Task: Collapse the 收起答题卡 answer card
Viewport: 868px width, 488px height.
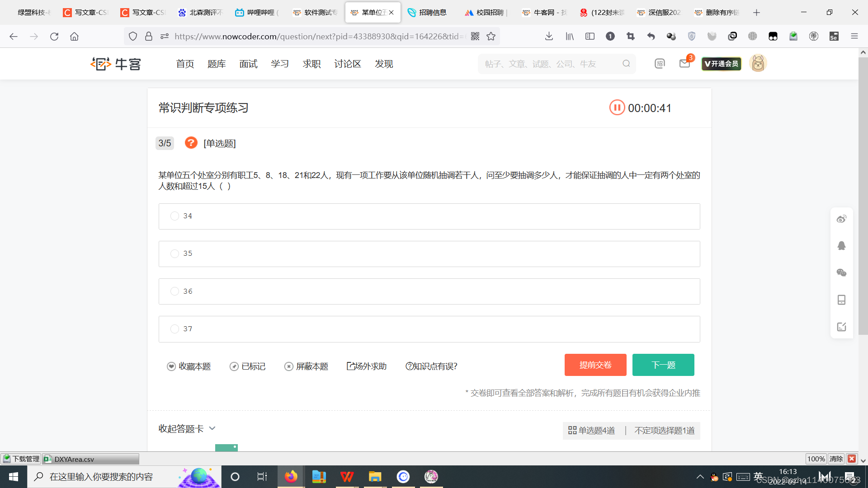Action: pos(186,428)
